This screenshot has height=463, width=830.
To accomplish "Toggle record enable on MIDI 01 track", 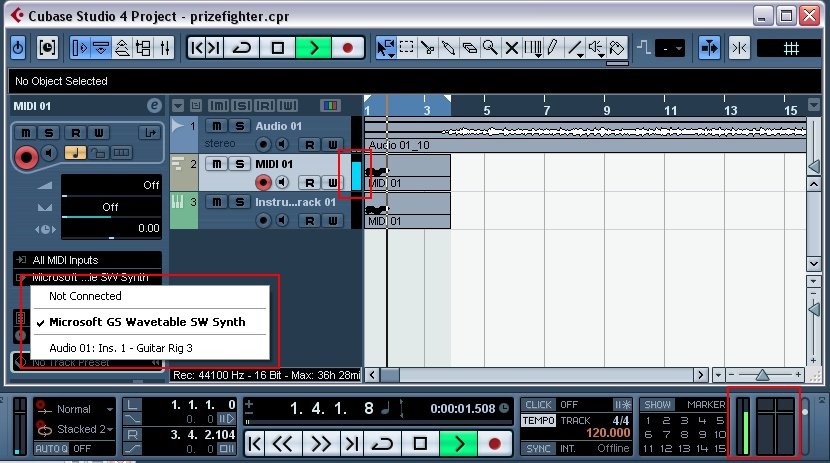I will pos(263,183).
